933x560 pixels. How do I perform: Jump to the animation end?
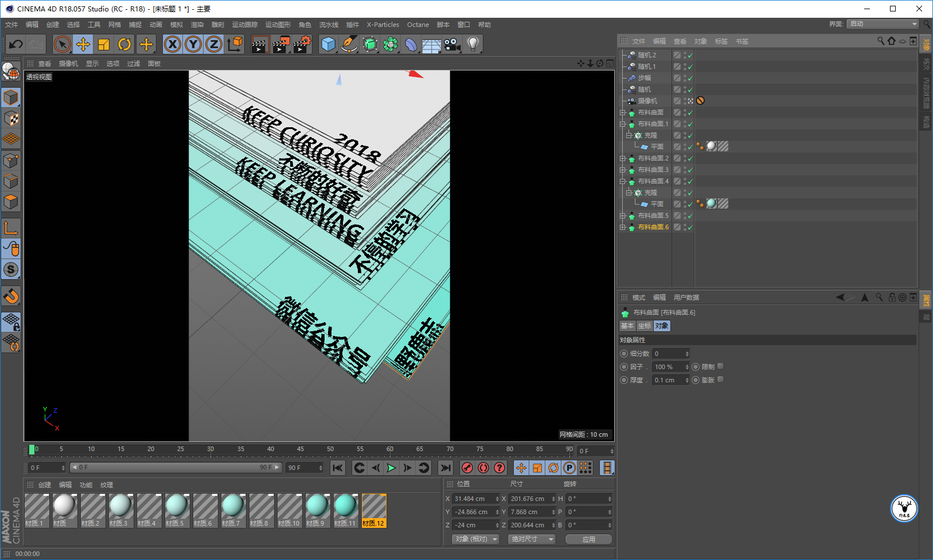(446, 468)
